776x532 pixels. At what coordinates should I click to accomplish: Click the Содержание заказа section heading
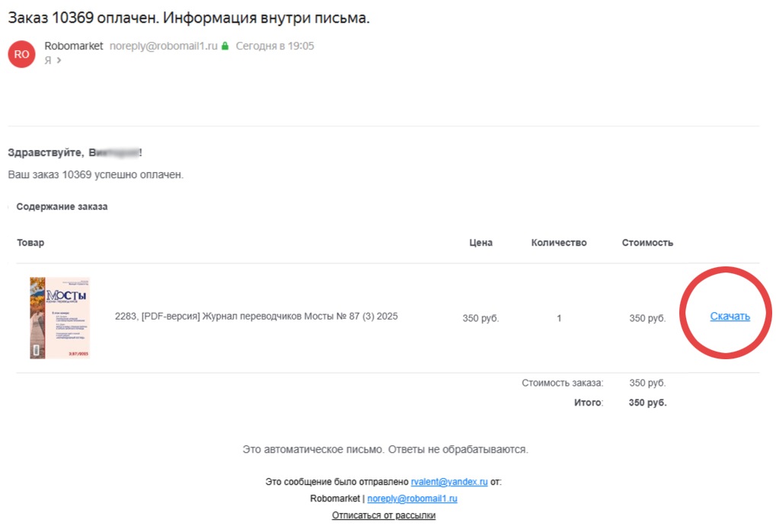(62, 206)
